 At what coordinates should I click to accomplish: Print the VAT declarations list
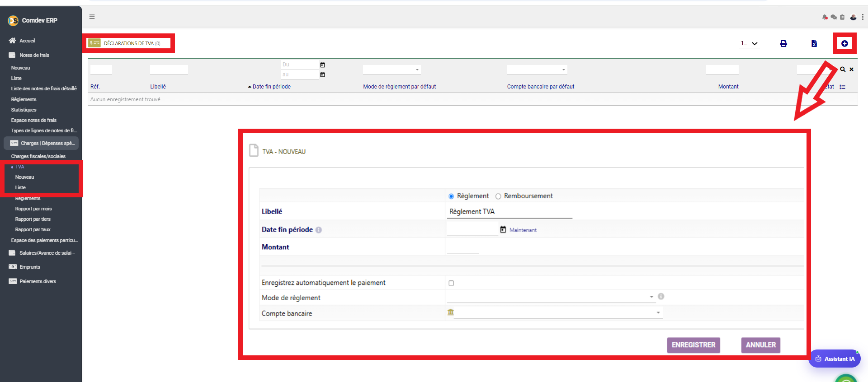click(x=783, y=43)
